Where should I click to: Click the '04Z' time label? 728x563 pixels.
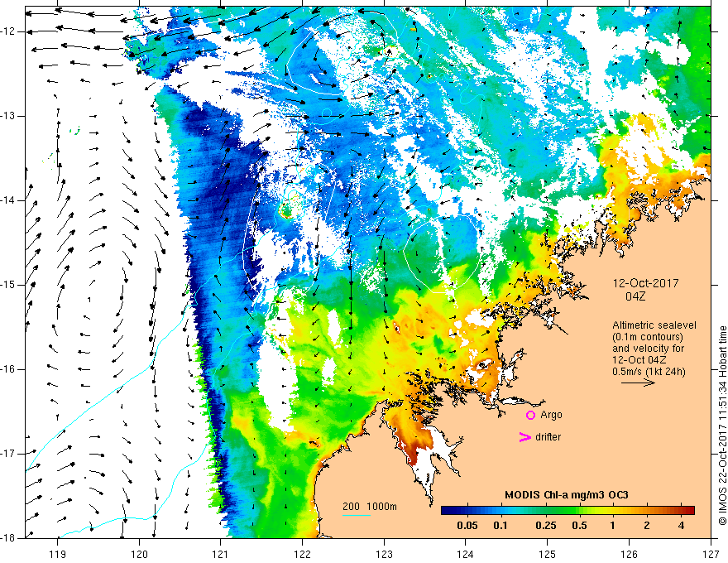tap(635, 296)
